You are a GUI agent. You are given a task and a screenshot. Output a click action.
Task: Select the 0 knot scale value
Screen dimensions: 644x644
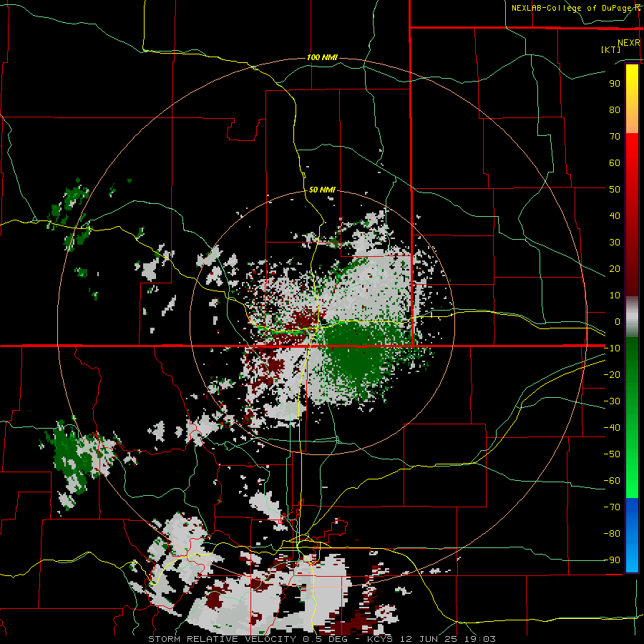pos(618,321)
